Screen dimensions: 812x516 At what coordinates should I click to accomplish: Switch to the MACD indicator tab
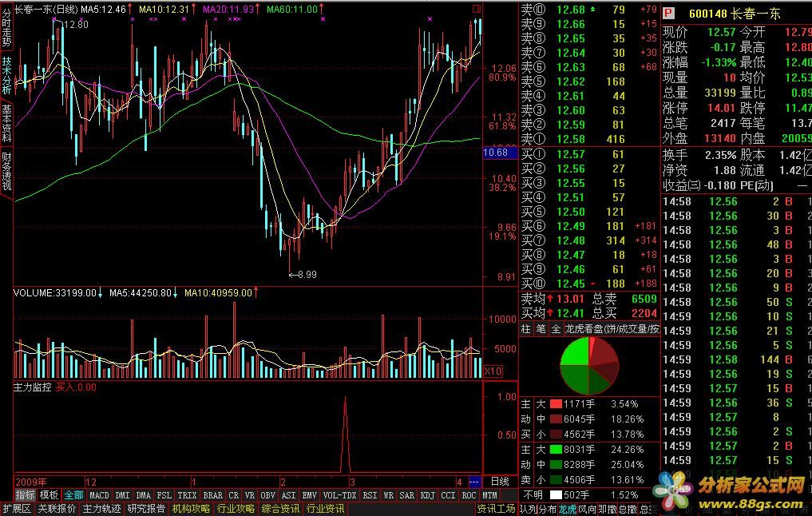[x=99, y=495]
